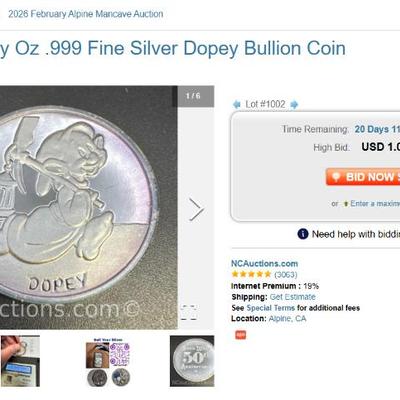Screen dimensions: 400x400
Task: Click the maximum bid arrow icon
Action: (x=346, y=204)
